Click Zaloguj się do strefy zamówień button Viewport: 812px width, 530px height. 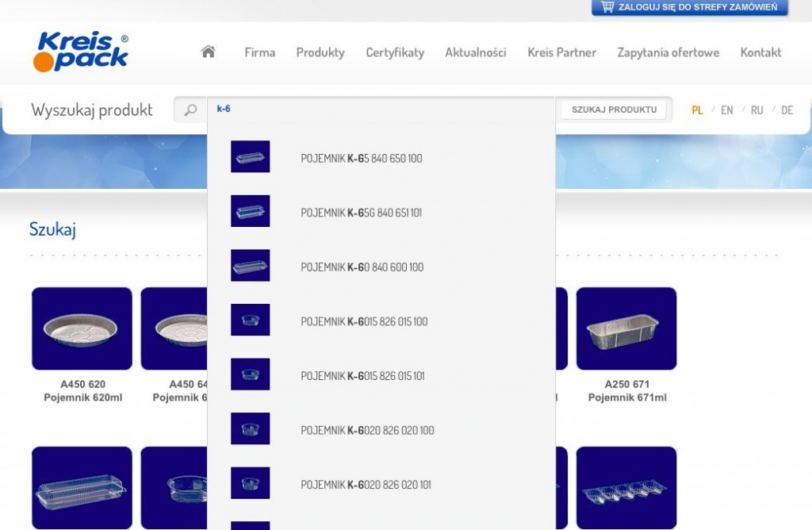pos(690,7)
